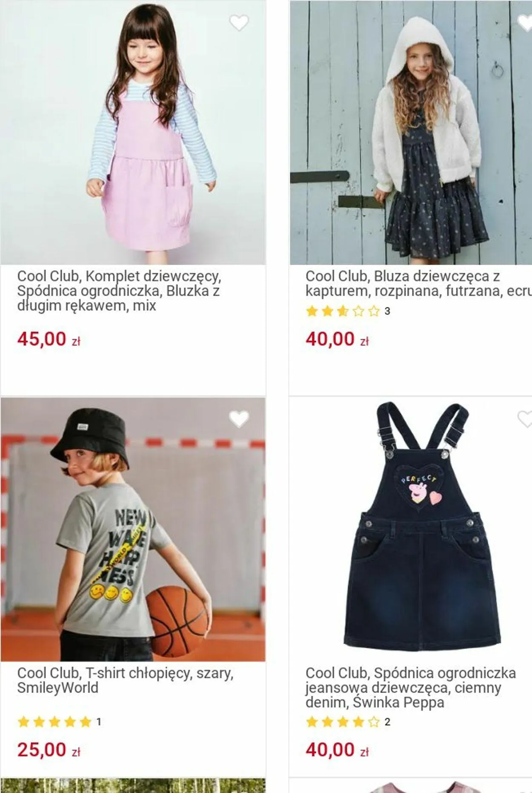This screenshot has height=793, width=532.
Task: Click the 40,00 zł price under hooded jacket
Action: [337, 339]
